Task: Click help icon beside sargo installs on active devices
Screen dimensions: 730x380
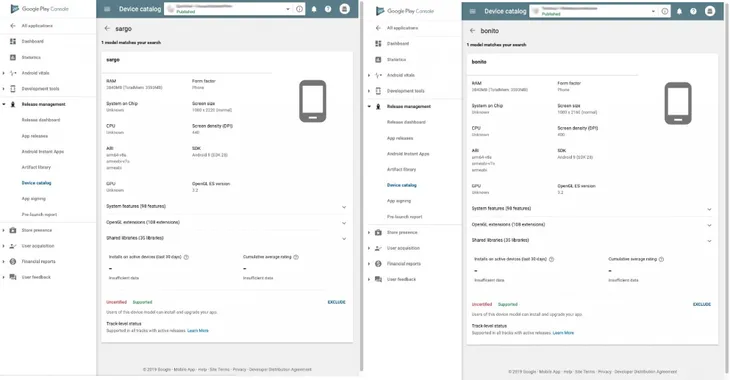Action: (x=186, y=257)
